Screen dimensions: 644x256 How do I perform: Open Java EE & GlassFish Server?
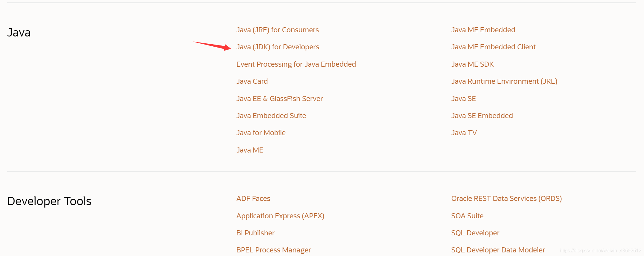pos(279,99)
